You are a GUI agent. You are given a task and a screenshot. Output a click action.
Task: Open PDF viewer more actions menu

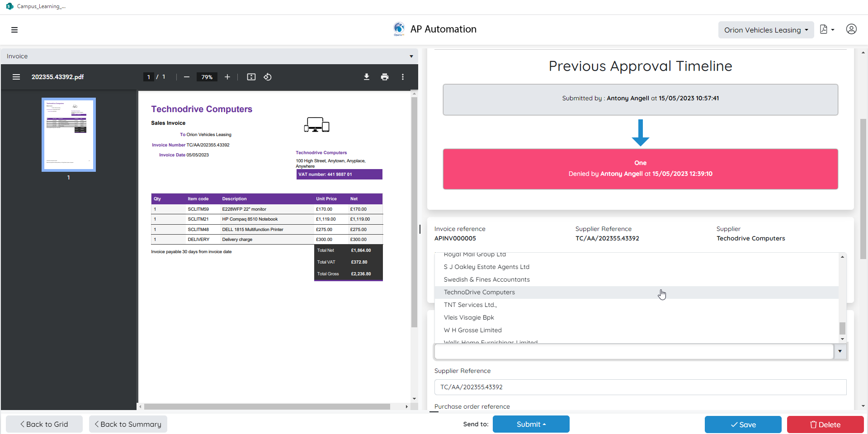coord(403,77)
